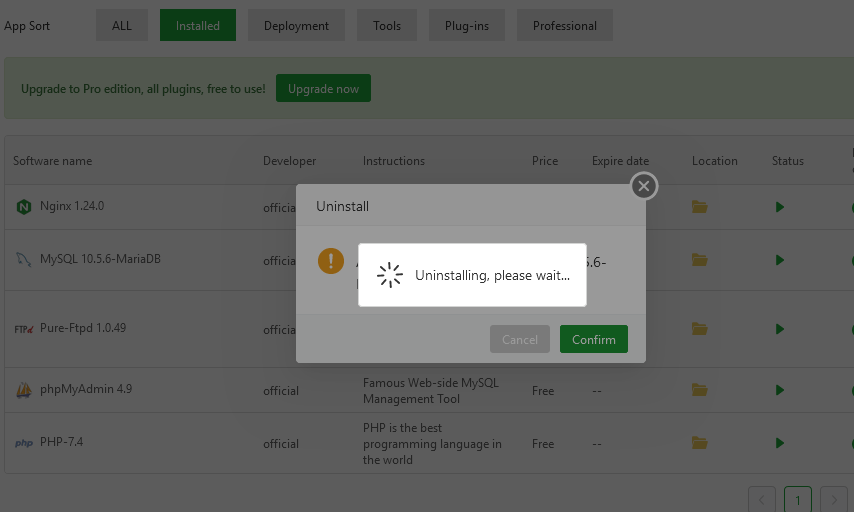854x512 pixels.
Task: Confirm the uninstall
Action: click(x=594, y=340)
